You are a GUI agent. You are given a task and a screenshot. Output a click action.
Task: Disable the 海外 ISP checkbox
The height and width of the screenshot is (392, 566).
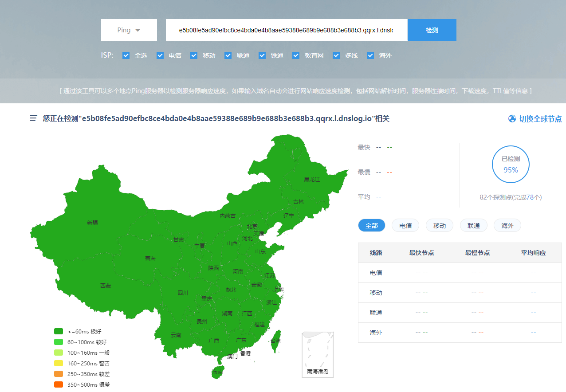(x=370, y=55)
